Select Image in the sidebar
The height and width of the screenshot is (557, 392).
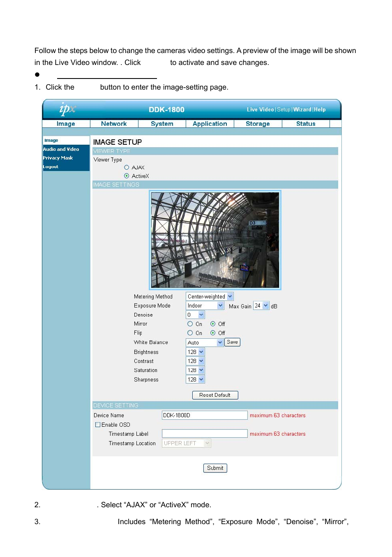pos(66,141)
